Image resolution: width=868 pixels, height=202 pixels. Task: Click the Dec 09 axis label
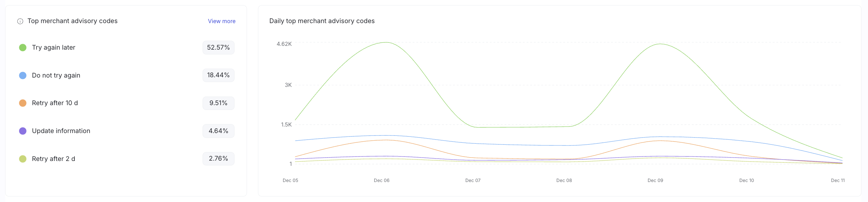[655, 180]
